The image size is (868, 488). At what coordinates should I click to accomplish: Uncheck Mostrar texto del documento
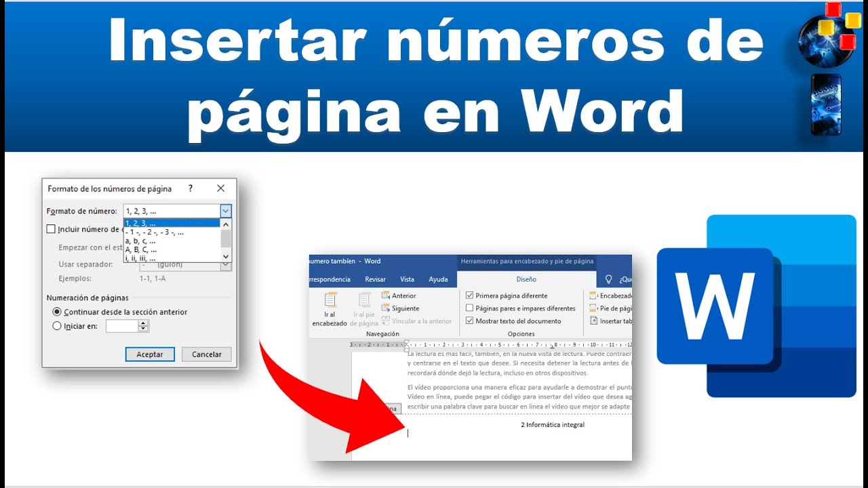(470, 321)
